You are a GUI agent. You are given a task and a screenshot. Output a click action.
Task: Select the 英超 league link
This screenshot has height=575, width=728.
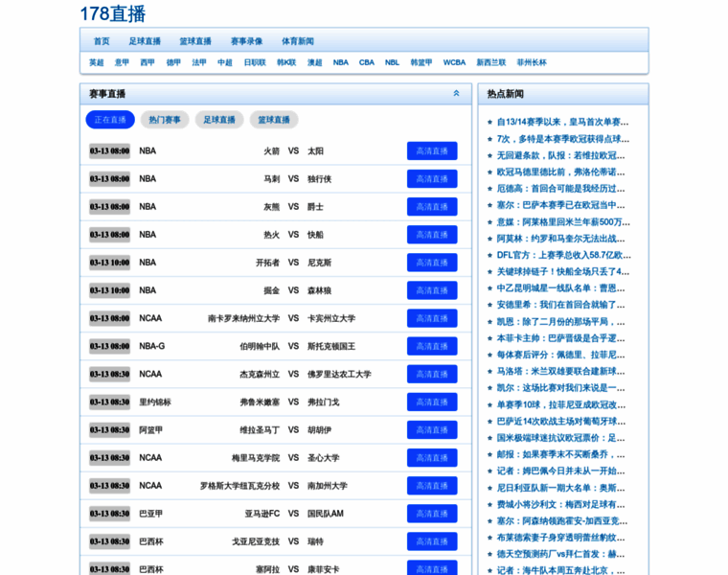(x=97, y=62)
